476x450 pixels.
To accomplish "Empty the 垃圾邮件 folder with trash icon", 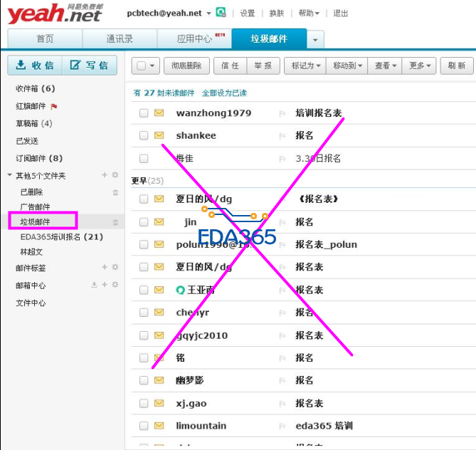I will click(x=115, y=222).
